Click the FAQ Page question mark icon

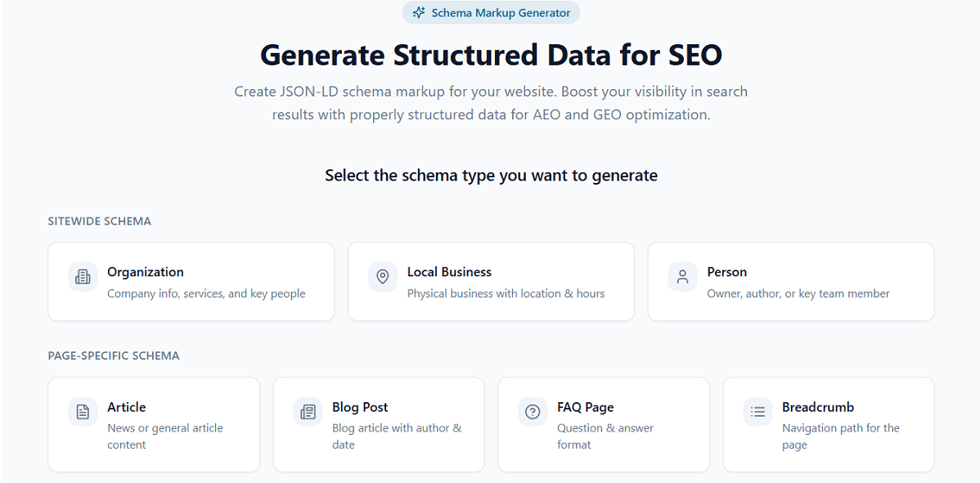[x=533, y=412]
